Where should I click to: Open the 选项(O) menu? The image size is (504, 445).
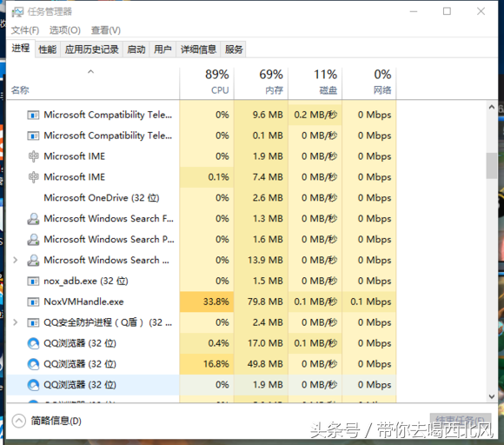click(x=65, y=30)
